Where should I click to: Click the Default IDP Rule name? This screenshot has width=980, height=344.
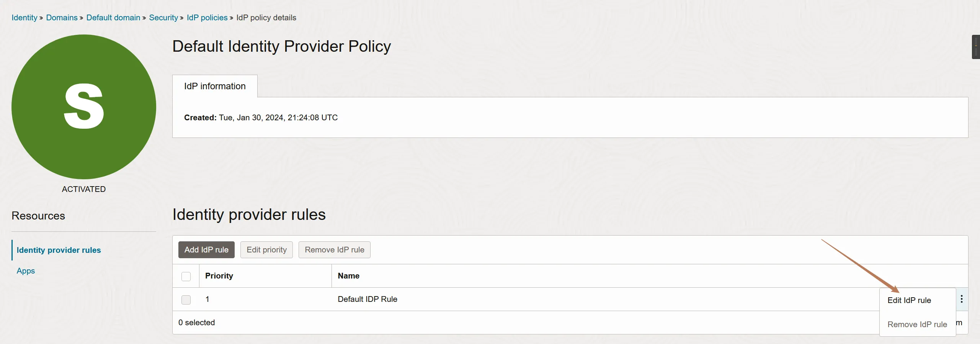pos(367,299)
